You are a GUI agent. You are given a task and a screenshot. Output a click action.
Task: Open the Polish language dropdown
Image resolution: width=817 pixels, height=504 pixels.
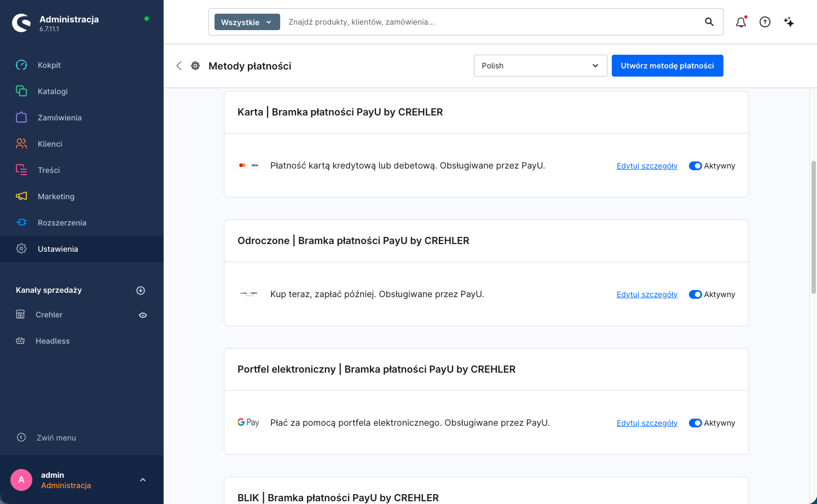(540, 66)
